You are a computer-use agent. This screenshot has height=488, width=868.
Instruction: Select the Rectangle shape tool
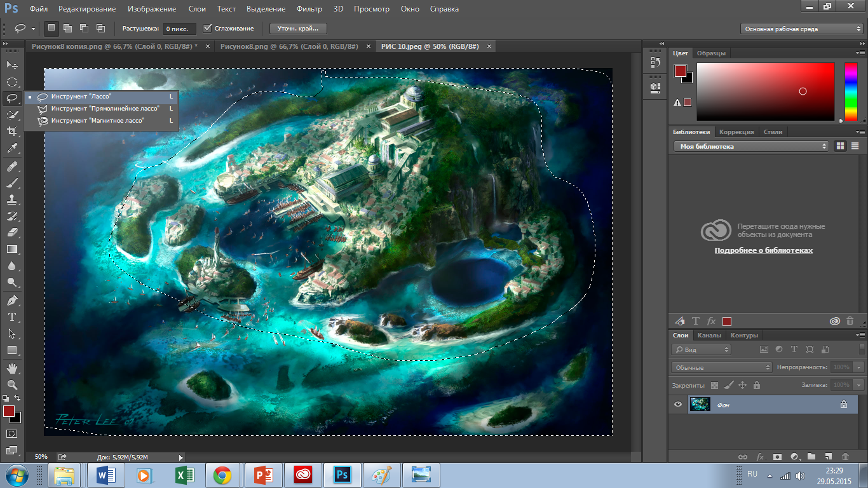11,350
